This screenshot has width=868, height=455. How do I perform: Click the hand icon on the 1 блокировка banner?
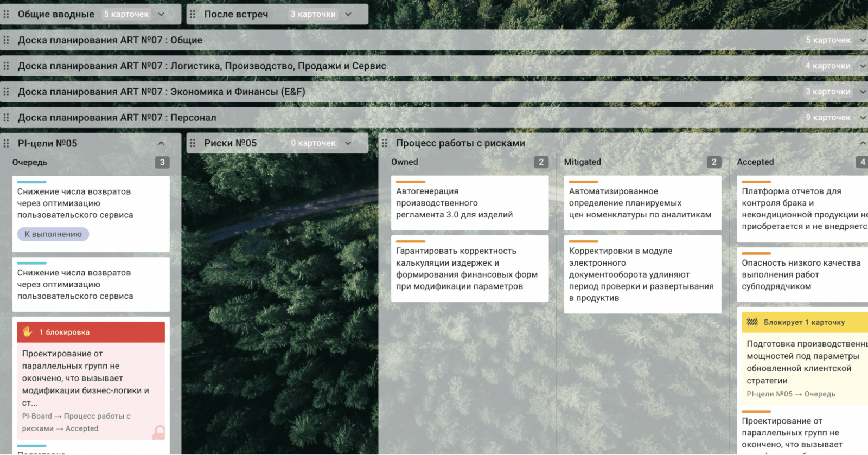click(28, 332)
